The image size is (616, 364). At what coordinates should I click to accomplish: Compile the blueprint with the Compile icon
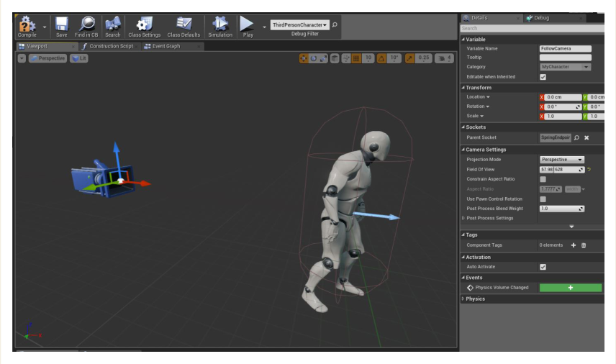click(27, 27)
